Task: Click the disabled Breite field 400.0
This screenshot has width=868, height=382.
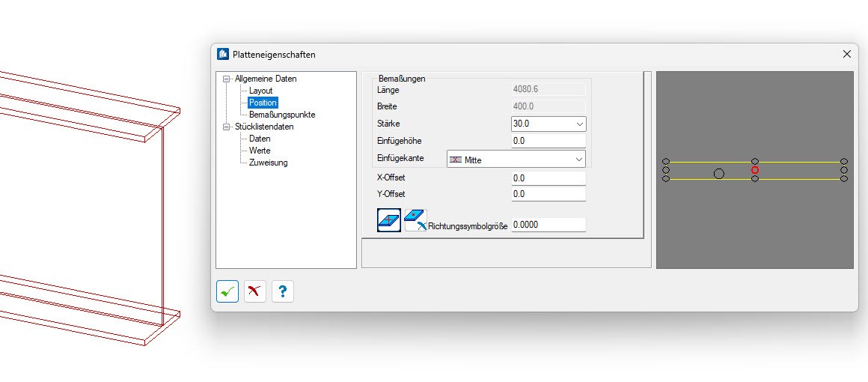Action: [548, 106]
